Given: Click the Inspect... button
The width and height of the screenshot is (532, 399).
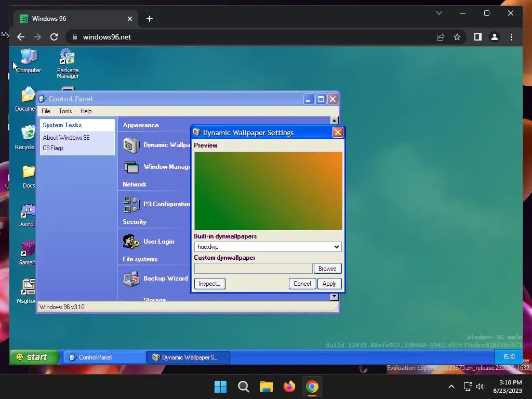Looking at the screenshot, I should (210, 284).
